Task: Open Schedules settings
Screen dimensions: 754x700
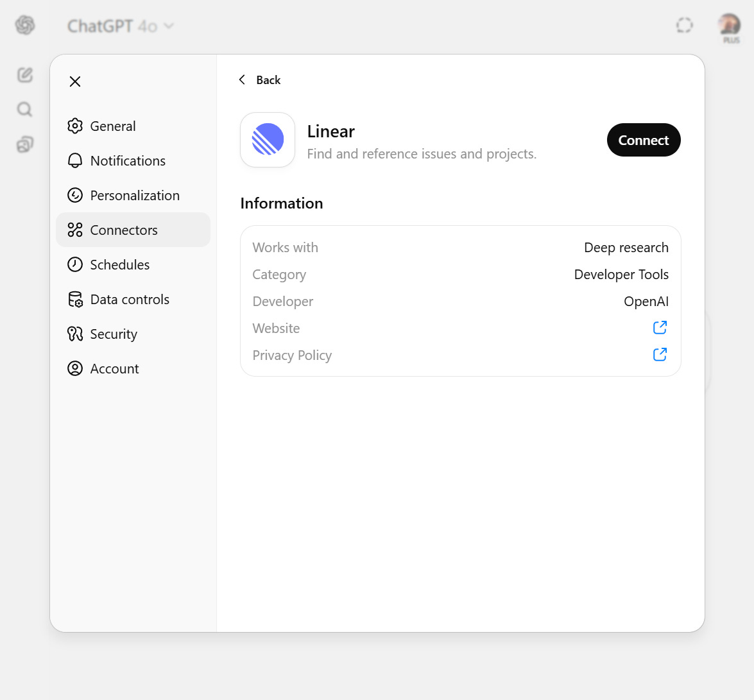Action: [133, 264]
